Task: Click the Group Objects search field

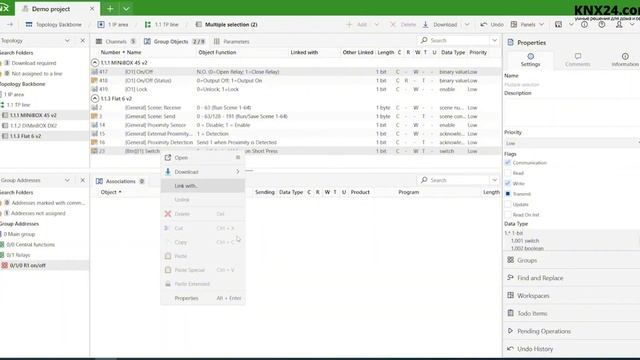Action: pyautogui.click(x=459, y=40)
